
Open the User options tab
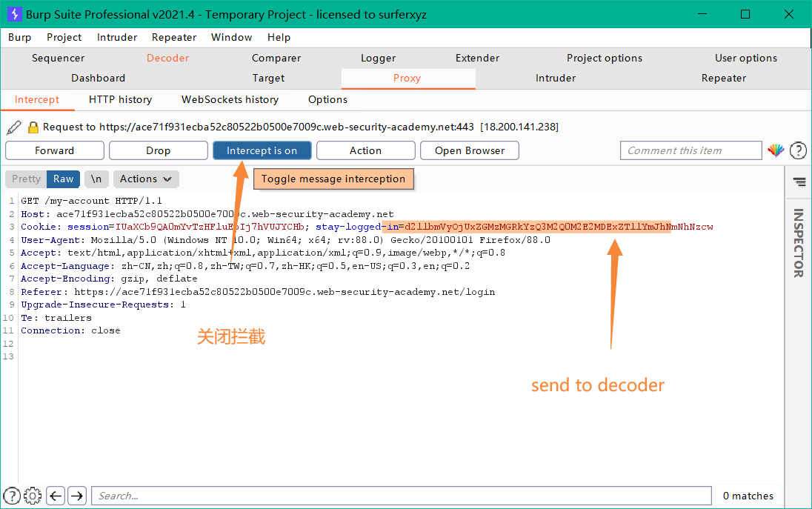pyautogui.click(x=746, y=58)
